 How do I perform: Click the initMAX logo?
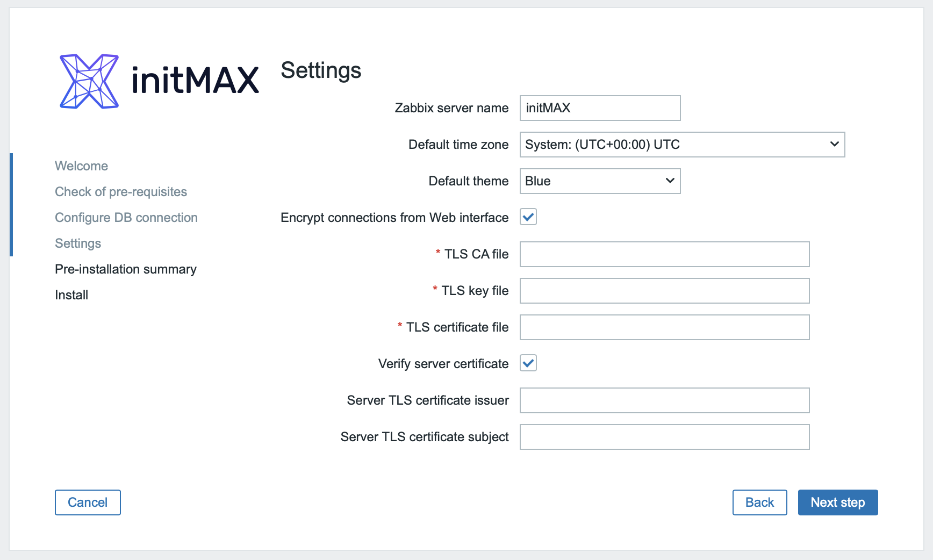[x=159, y=81]
